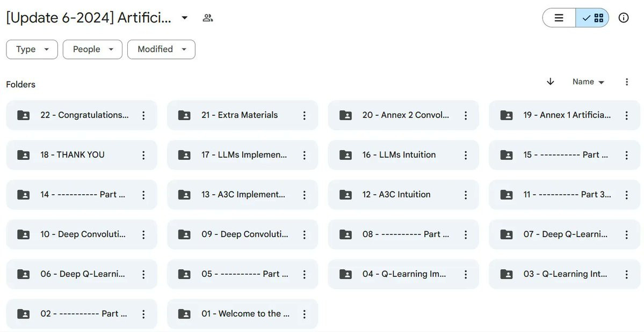The width and height of the screenshot is (644, 332).
Task: Open the 13 - A3C Implementation folder
Action: click(242, 195)
